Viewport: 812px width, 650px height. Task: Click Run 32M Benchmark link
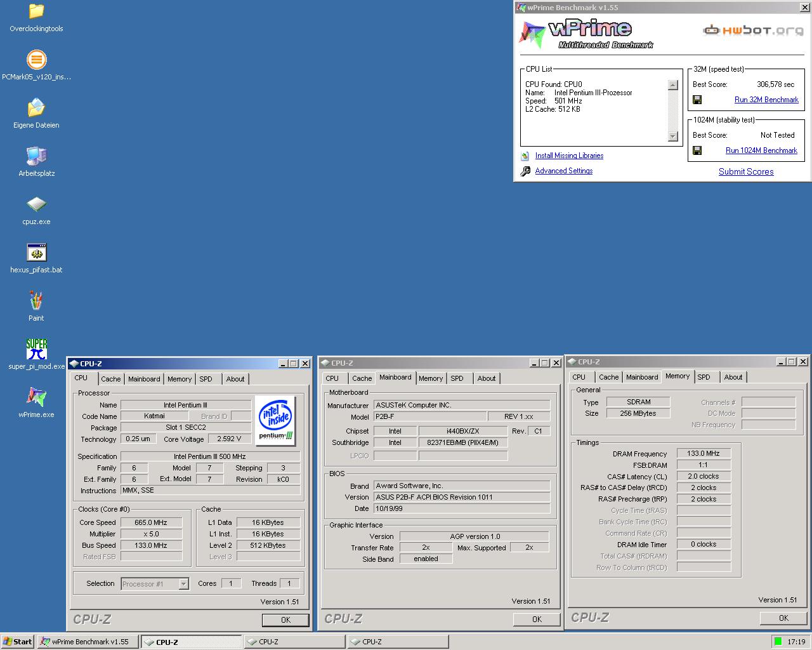(x=766, y=100)
